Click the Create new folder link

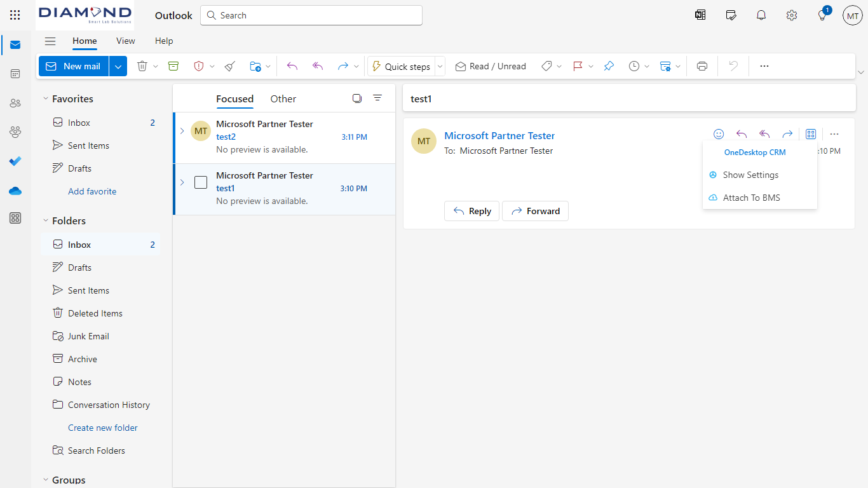point(103,428)
